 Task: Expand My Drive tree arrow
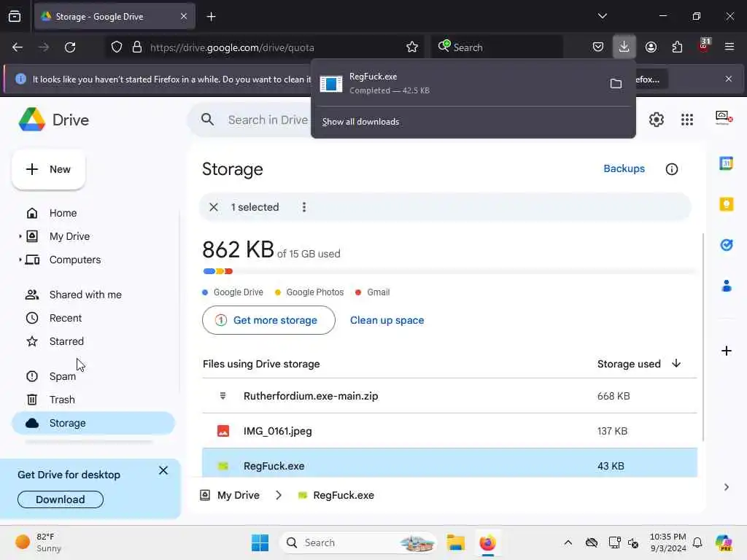pyautogui.click(x=20, y=236)
